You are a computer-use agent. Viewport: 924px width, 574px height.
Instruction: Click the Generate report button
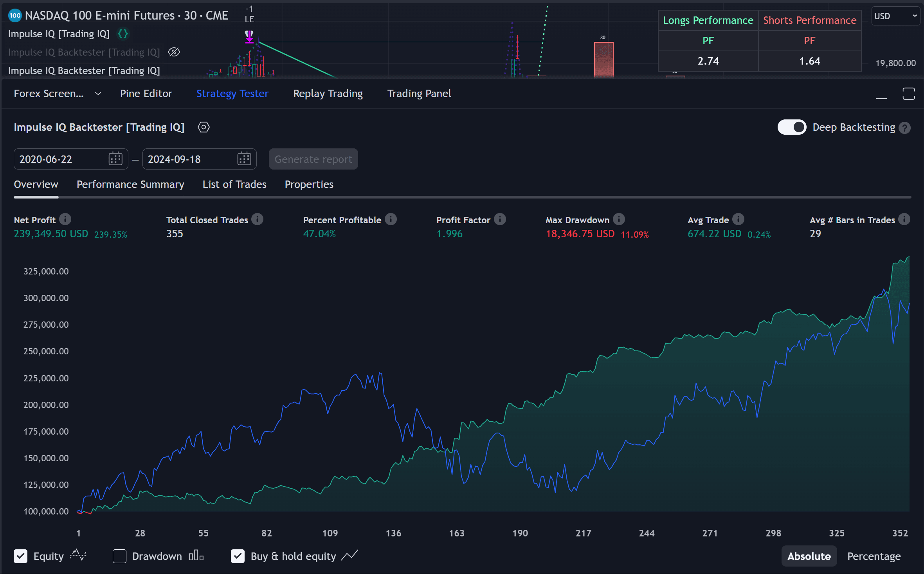[313, 159]
